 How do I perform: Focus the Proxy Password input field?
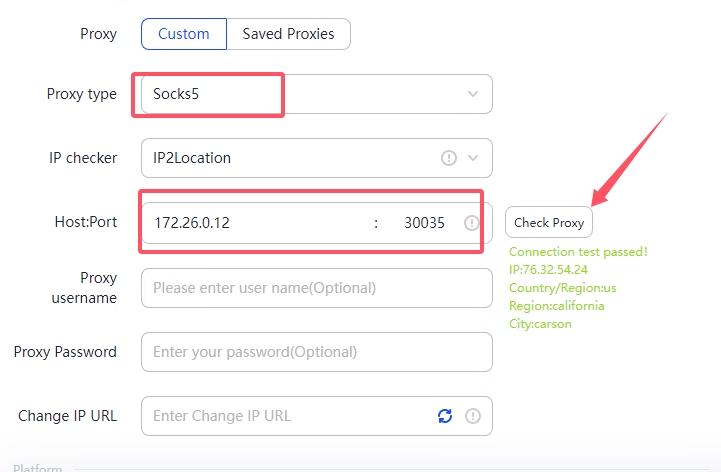[x=316, y=352]
